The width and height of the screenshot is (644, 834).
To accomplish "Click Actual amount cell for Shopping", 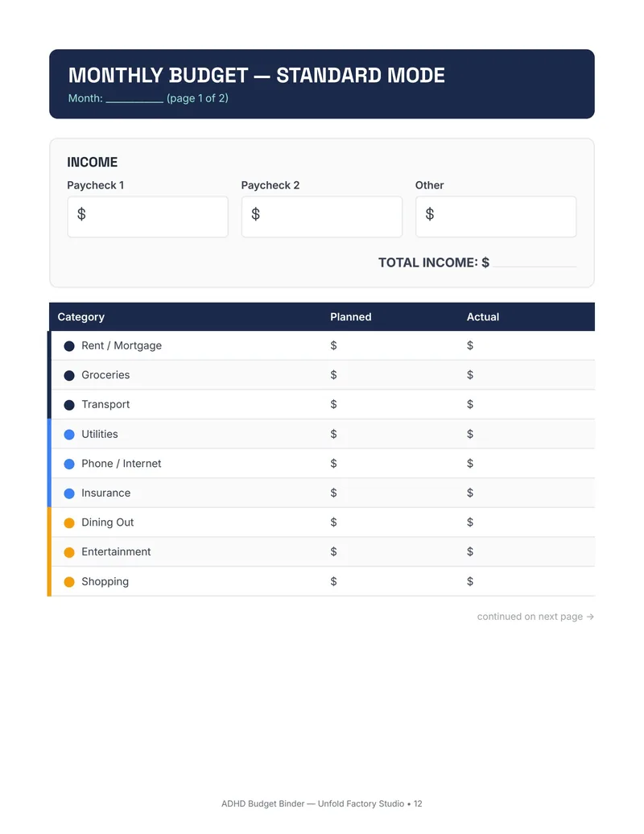I will coord(527,581).
